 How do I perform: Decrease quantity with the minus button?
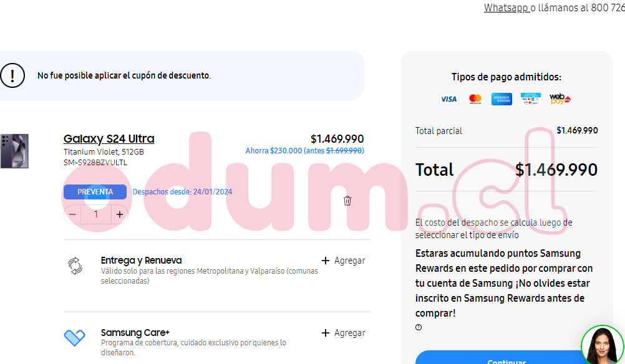point(72,214)
